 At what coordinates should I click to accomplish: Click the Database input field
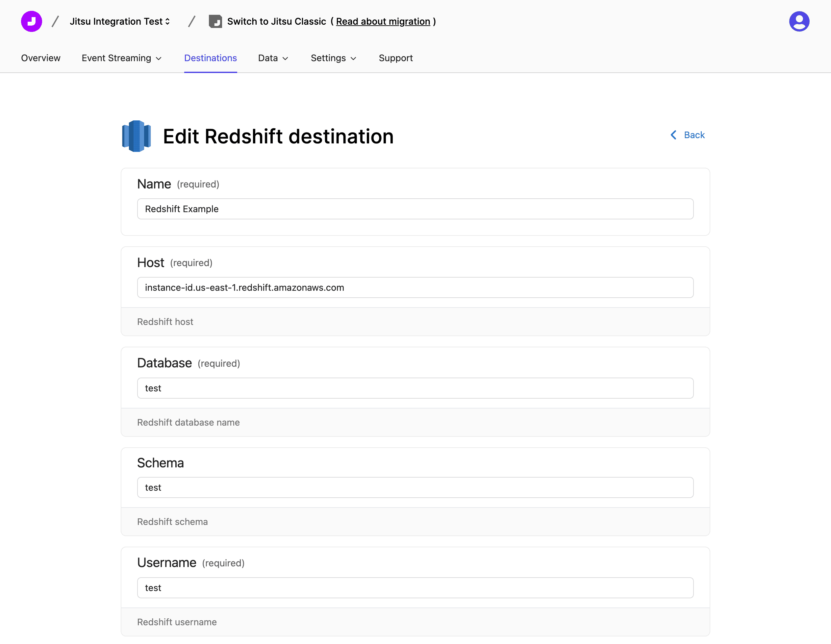(415, 388)
